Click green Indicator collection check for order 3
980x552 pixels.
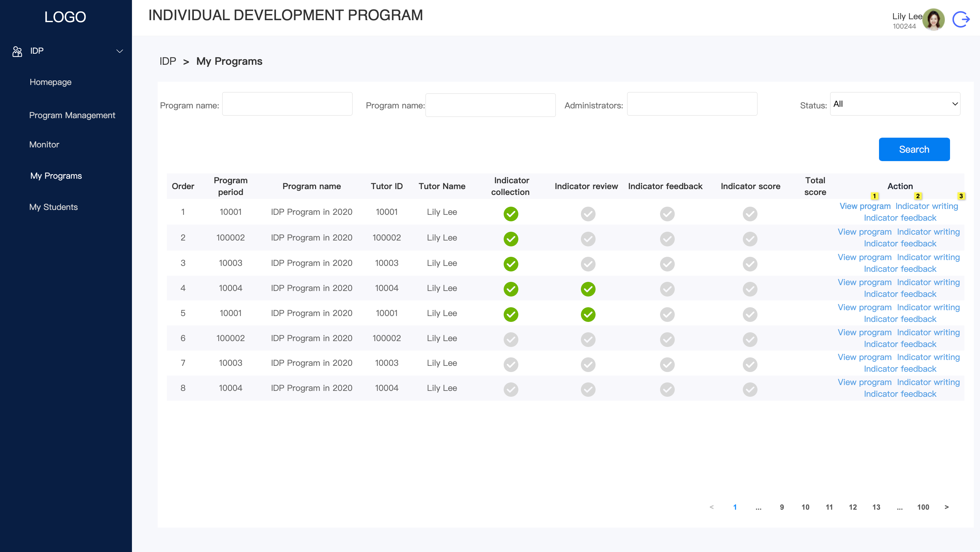[x=511, y=264]
